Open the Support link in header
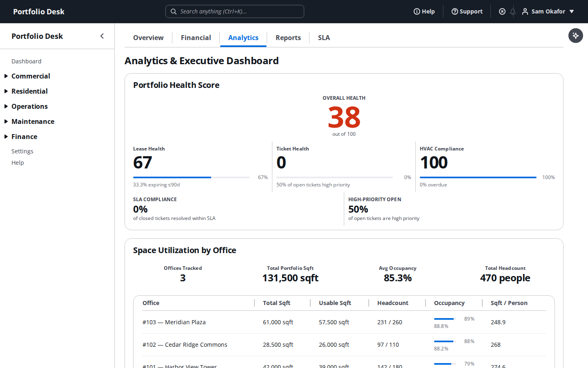The height and width of the screenshot is (368, 588). [467, 11]
